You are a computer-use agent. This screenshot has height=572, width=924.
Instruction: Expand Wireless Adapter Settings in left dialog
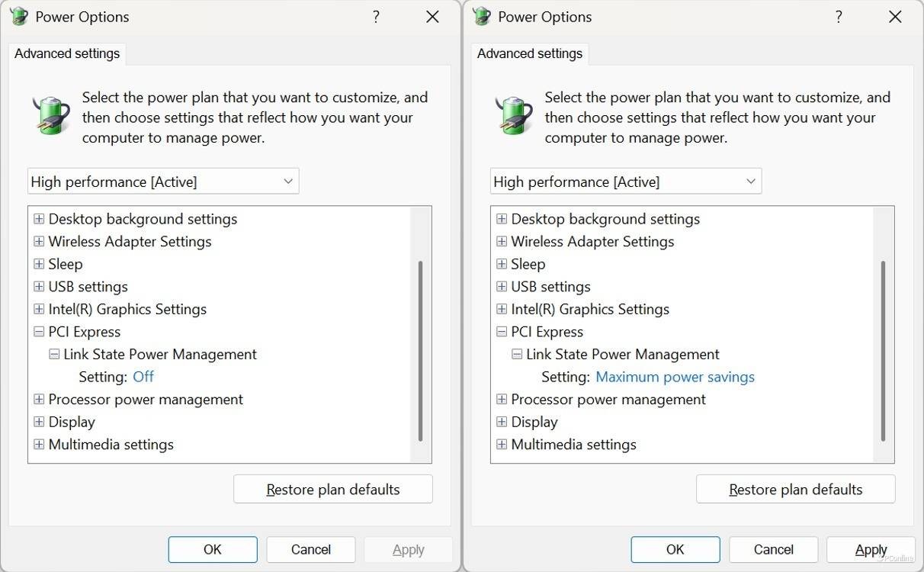[x=39, y=242]
